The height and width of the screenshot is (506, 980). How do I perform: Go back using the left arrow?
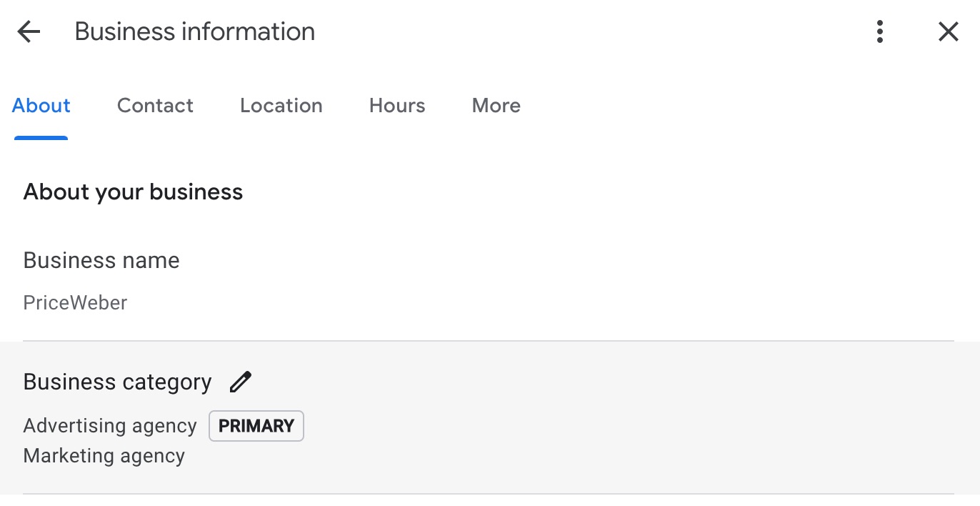[x=29, y=31]
